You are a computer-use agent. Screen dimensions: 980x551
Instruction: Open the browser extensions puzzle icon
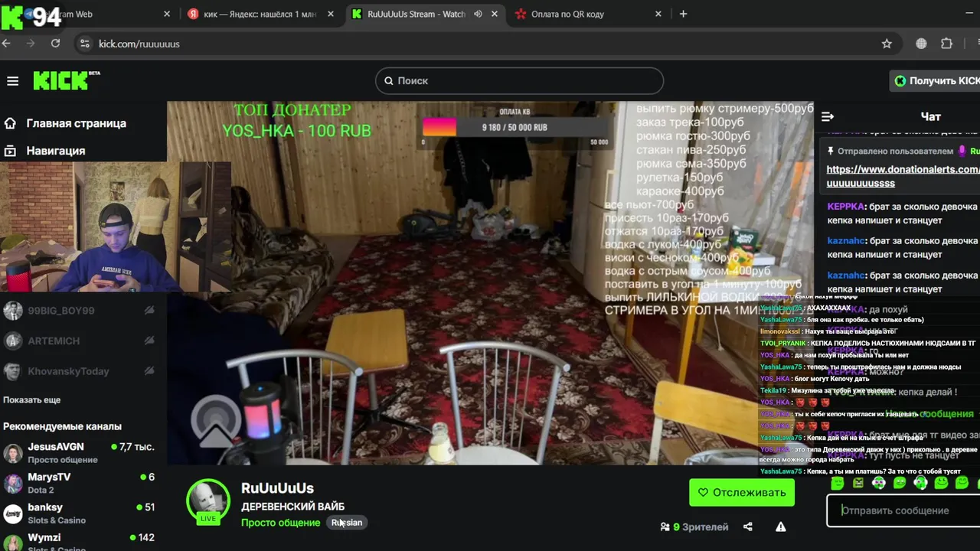947,44
